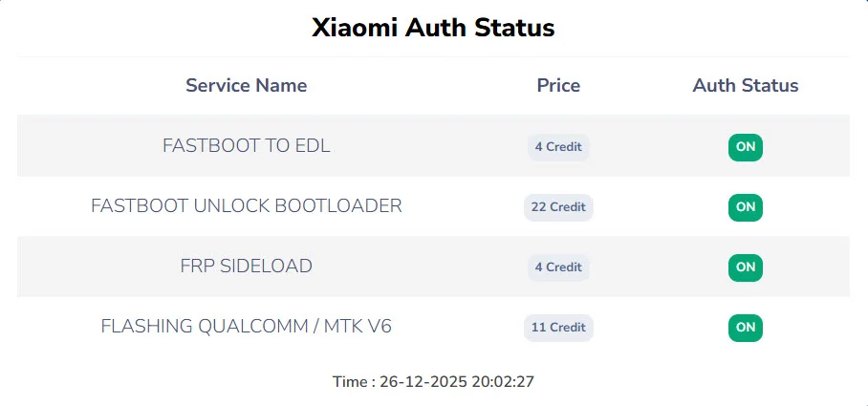The image size is (868, 406).
Task: Click the 20:02:27 clock reading
Action: (x=503, y=382)
